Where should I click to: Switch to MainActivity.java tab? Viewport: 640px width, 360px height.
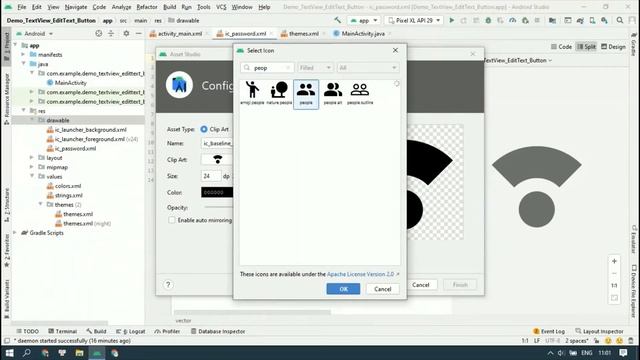pos(362,34)
